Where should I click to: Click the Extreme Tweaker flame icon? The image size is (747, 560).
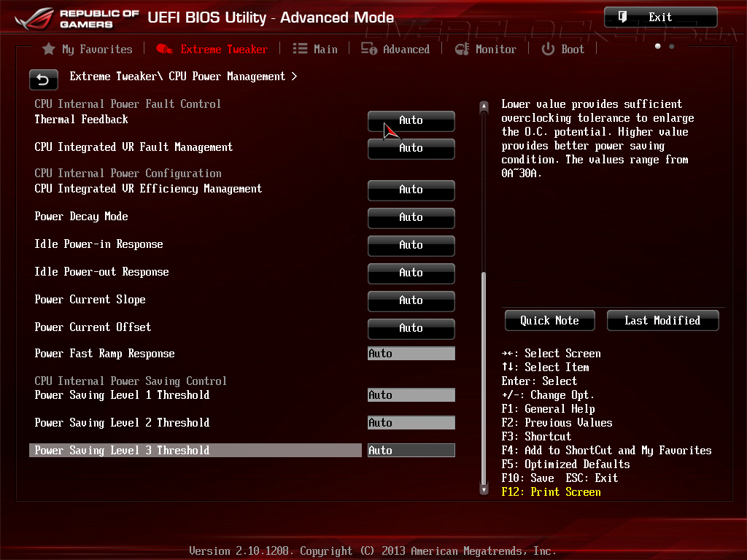coord(164,49)
